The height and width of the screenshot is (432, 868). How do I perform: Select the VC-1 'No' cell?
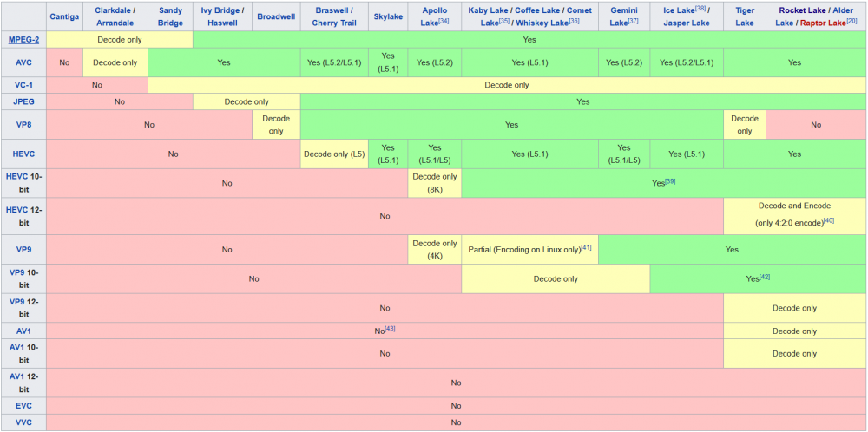pyautogui.click(x=97, y=85)
